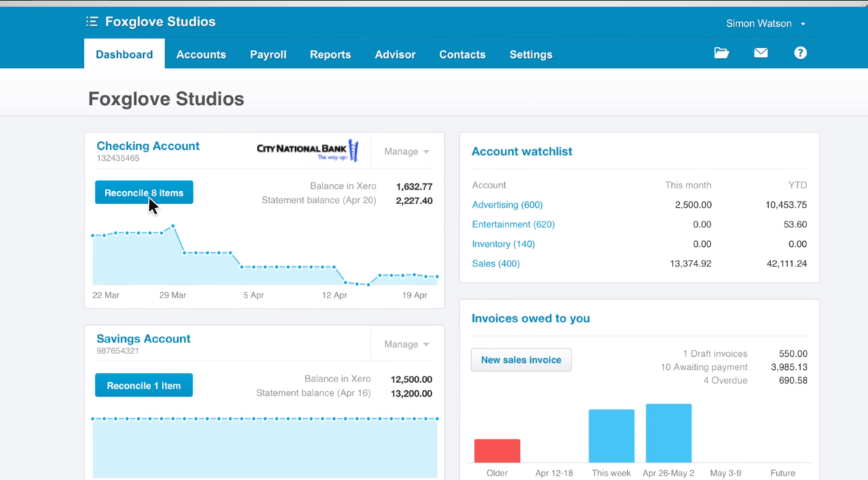Click the Reconcile 8 items button
This screenshot has width=868, height=480.
click(x=143, y=192)
